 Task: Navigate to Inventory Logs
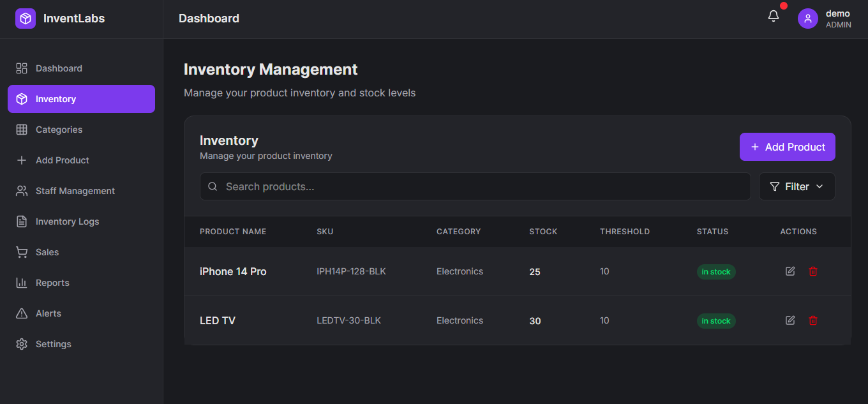[x=67, y=221]
